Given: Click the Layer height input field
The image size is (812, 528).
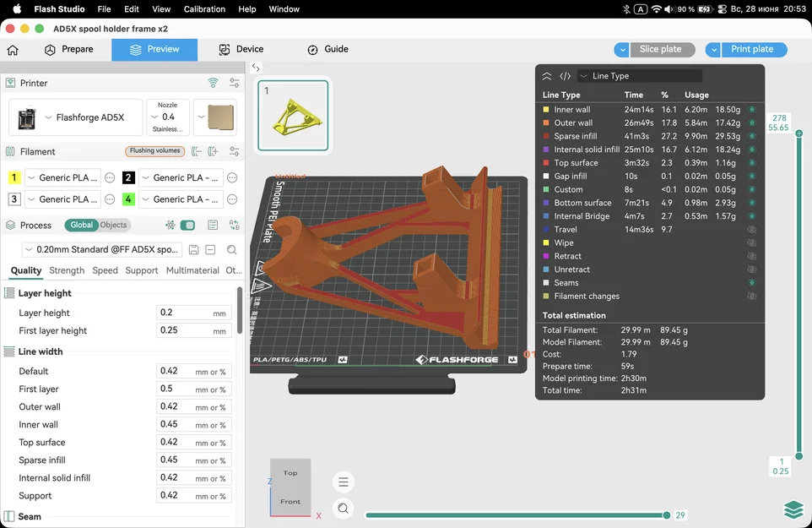Looking at the screenshot, I should (x=193, y=313).
